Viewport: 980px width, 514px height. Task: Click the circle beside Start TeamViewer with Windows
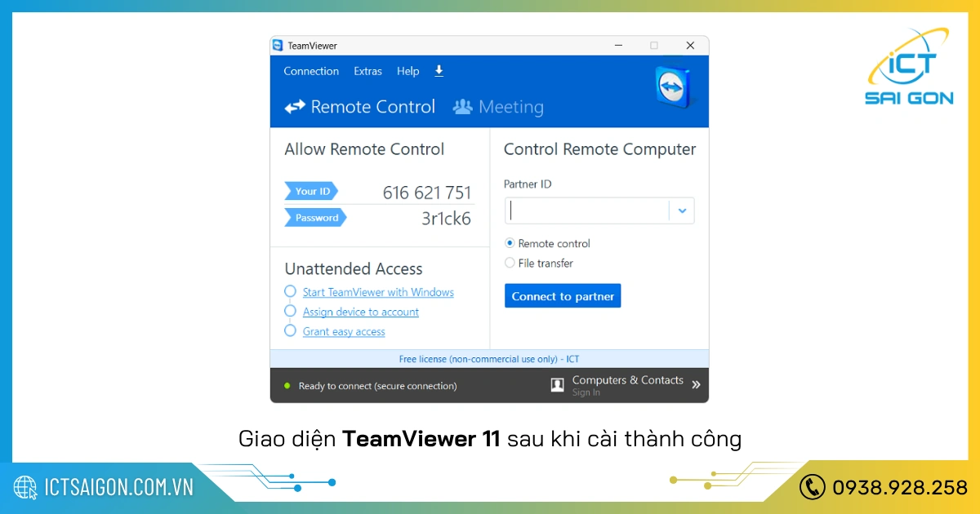(x=290, y=291)
